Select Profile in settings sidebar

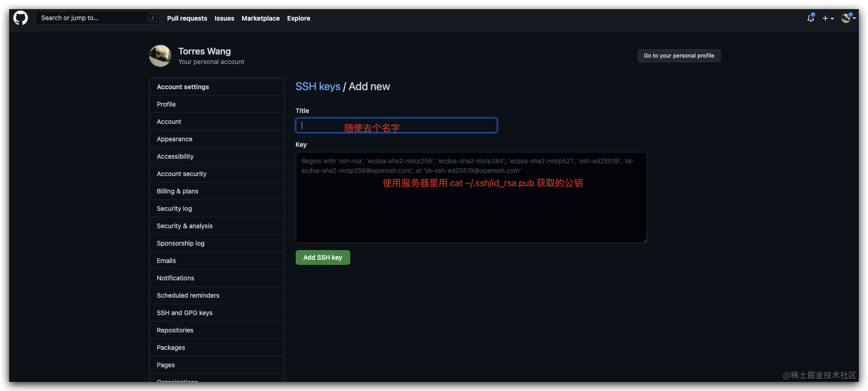tap(217, 104)
